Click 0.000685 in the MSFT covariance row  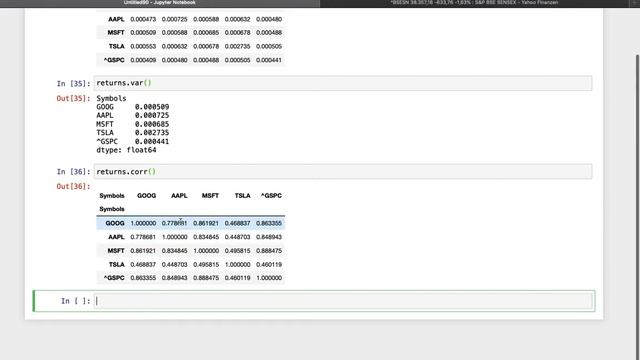(x=206, y=33)
